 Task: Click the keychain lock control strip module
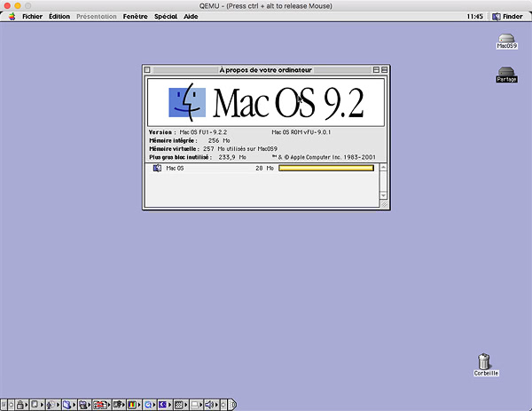pos(22,405)
